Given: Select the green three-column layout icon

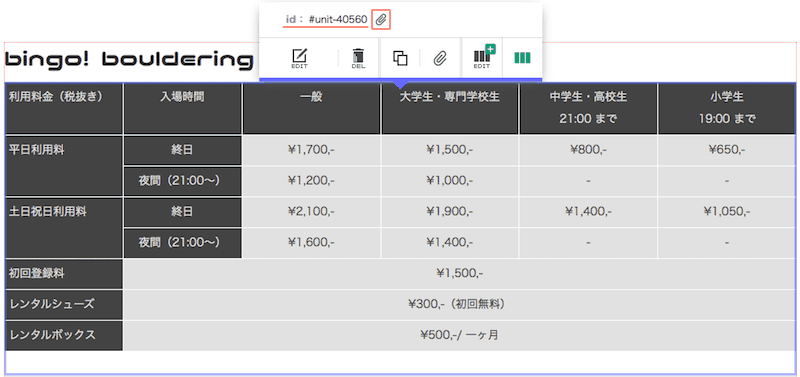Looking at the screenshot, I should pyautogui.click(x=522, y=58).
